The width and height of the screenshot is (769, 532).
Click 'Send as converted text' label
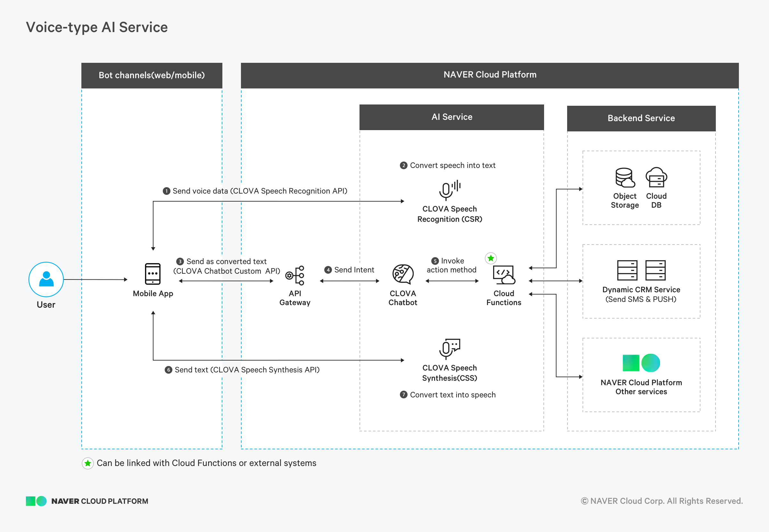pyautogui.click(x=222, y=261)
